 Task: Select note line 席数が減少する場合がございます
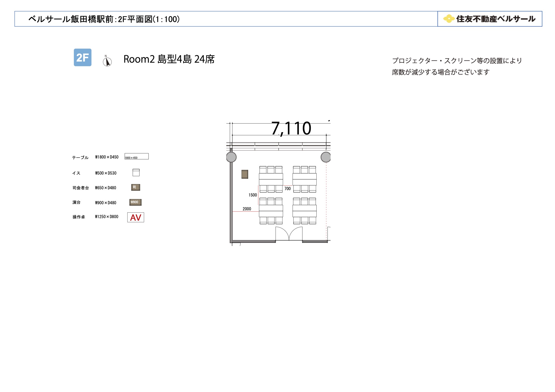(x=441, y=72)
